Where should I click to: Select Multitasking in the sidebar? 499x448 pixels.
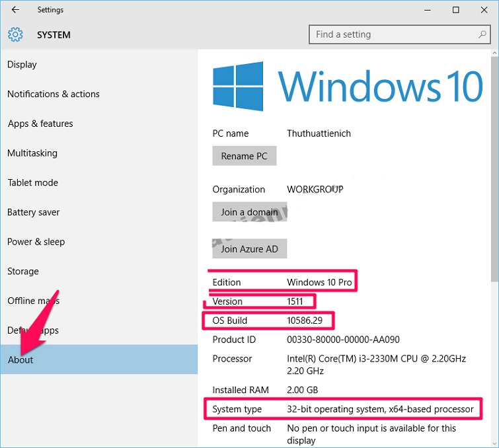(32, 153)
